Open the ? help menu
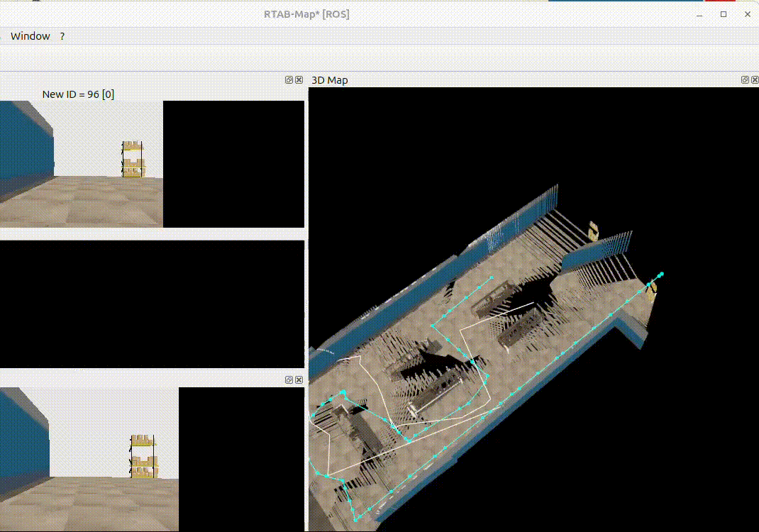Image resolution: width=759 pixels, height=532 pixels. pyautogui.click(x=62, y=36)
